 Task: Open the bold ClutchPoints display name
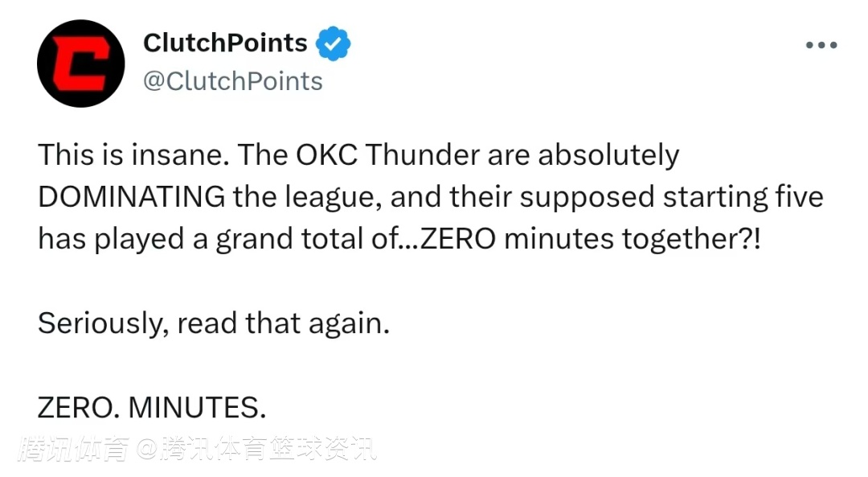click(225, 43)
